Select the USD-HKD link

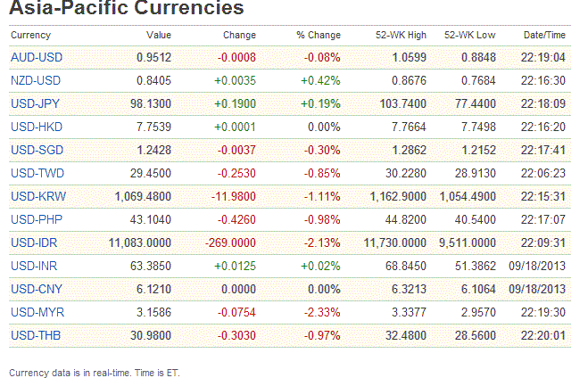click(x=37, y=127)
